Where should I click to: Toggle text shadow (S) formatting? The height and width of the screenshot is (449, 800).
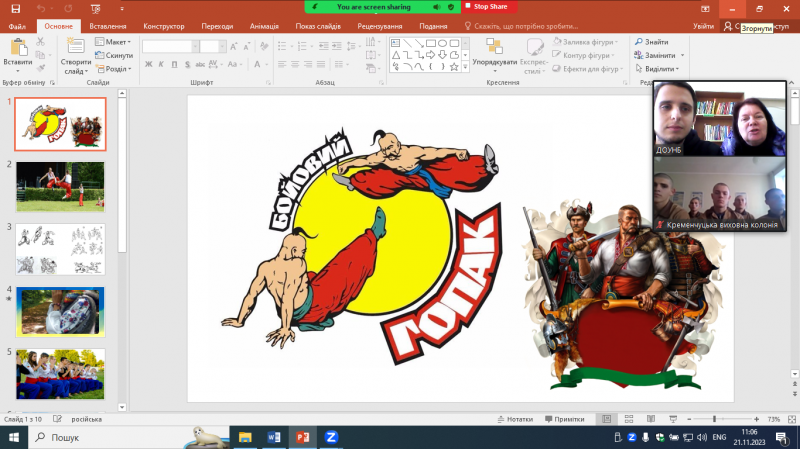point(188,64)
